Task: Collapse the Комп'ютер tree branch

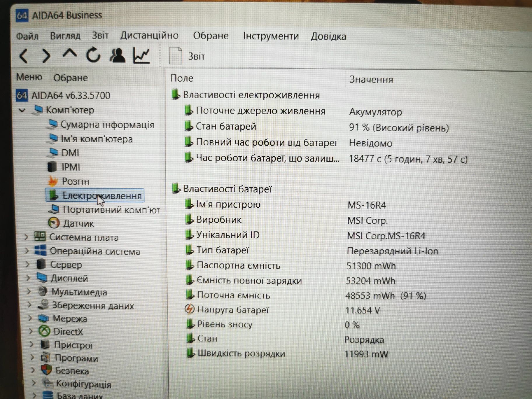Action: 22,110
